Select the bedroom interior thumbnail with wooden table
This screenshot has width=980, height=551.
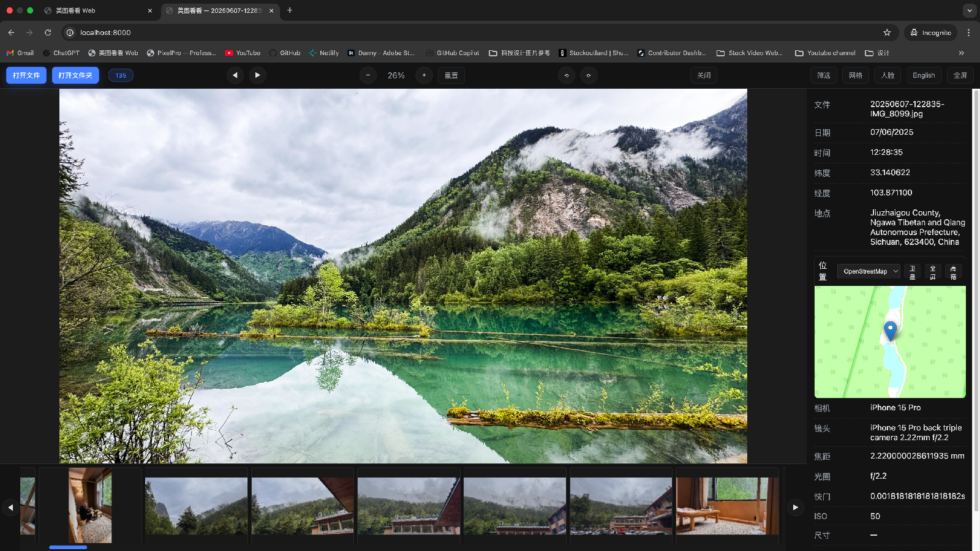(727, 506)
